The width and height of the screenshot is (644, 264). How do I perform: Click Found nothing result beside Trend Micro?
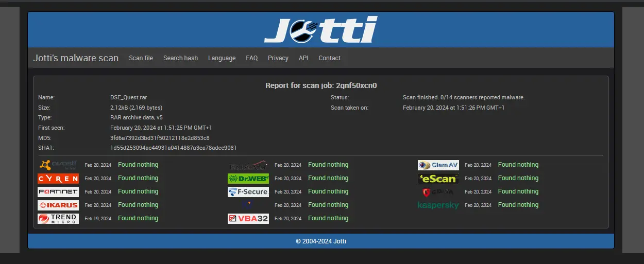tap(138, 218)
